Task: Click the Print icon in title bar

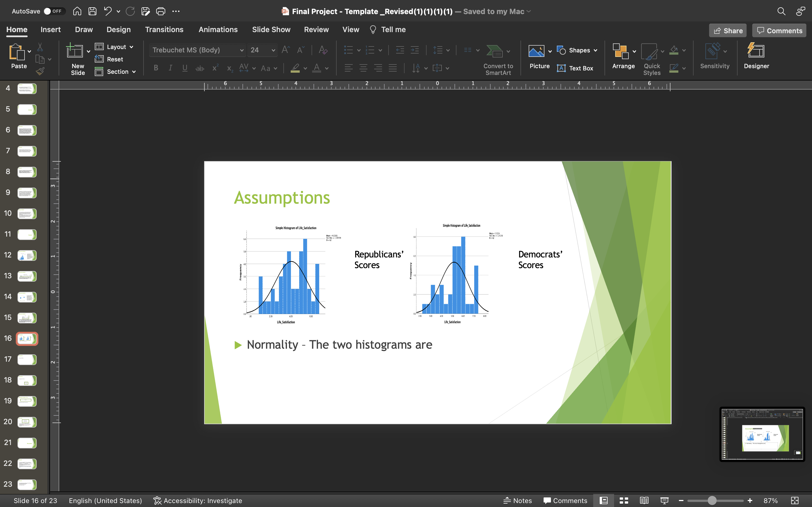Action: tap(161, 11)
